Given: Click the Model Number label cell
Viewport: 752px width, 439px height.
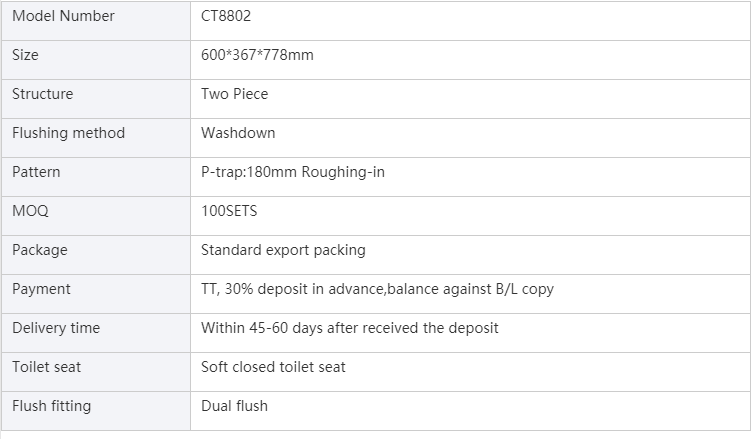Looking at the screenshot, I should click(x=63, y=16).
